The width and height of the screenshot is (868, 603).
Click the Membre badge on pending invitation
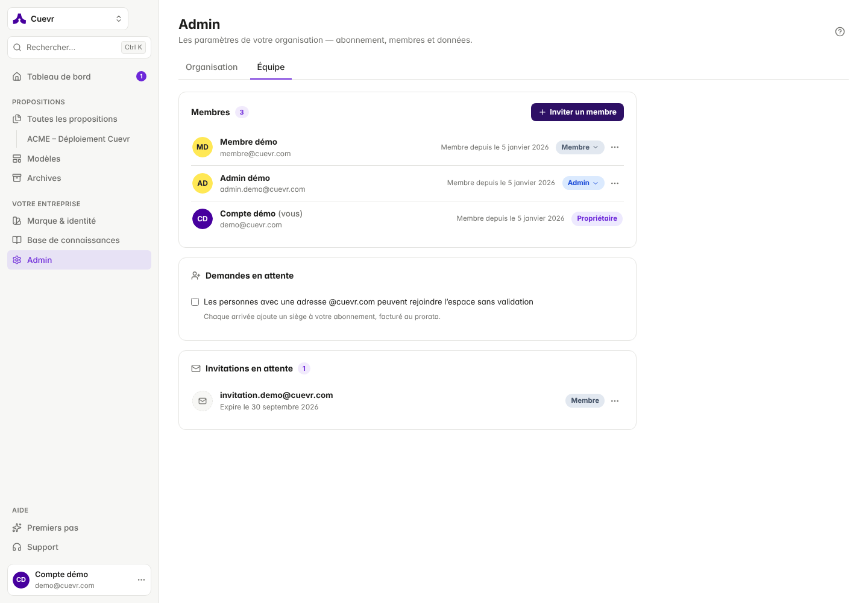pyautogui.click(x=585, y=400)
